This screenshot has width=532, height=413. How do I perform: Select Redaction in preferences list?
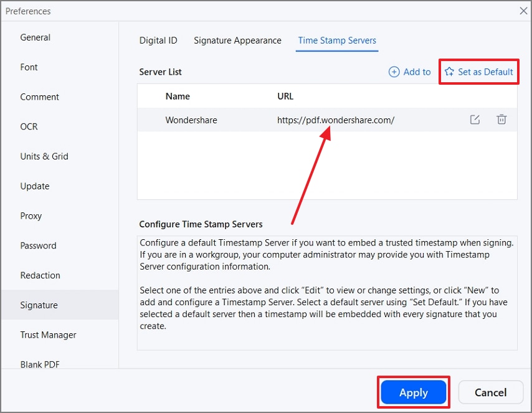coord(40,275)
